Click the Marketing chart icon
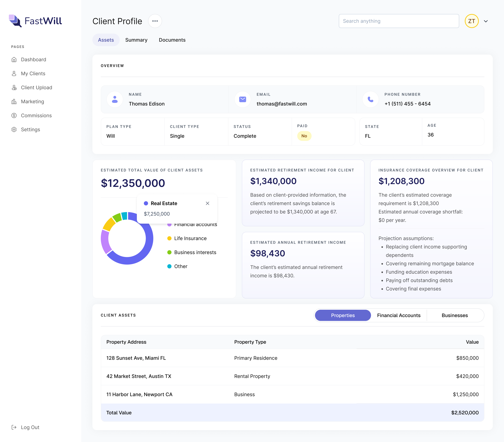Screen dimensions: 504x442 tap(14, 102)
